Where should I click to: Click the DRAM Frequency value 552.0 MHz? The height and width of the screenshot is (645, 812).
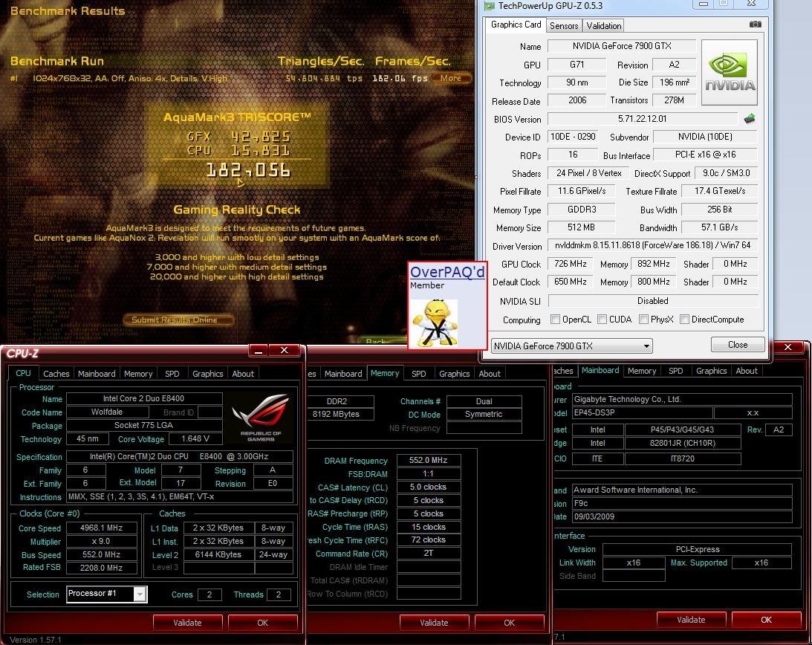pyautogui.click(x=428, y=460)
